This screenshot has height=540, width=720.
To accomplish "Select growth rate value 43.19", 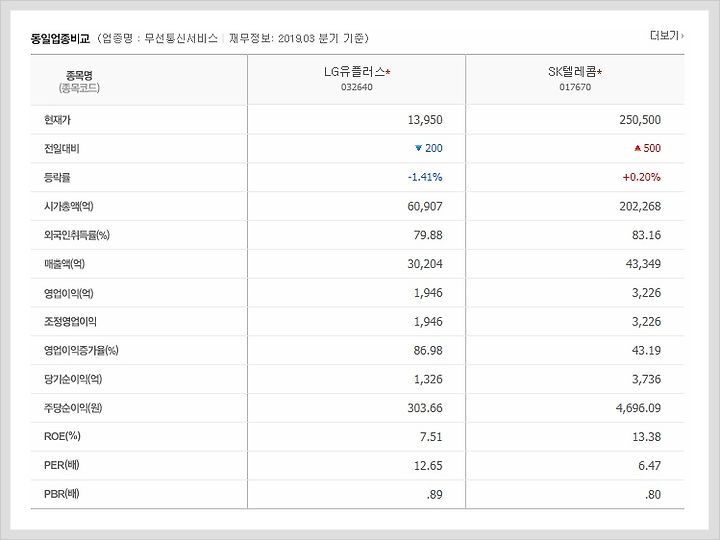I will click(647, 350).
